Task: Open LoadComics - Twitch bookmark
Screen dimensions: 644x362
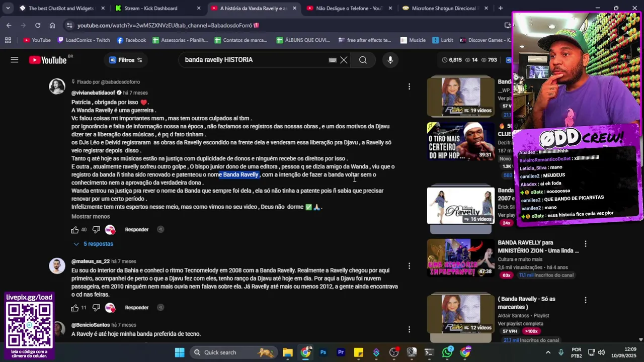Action: pos(84,40)
